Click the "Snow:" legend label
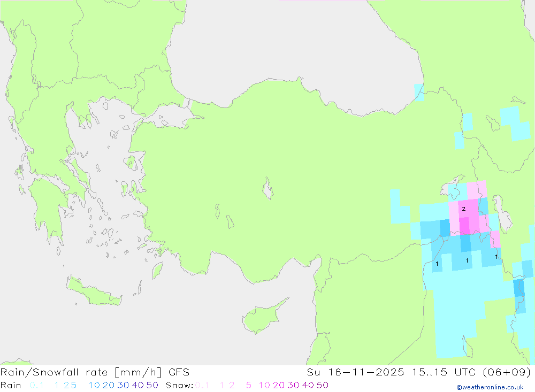535x392 pixels. coord(179,385)
